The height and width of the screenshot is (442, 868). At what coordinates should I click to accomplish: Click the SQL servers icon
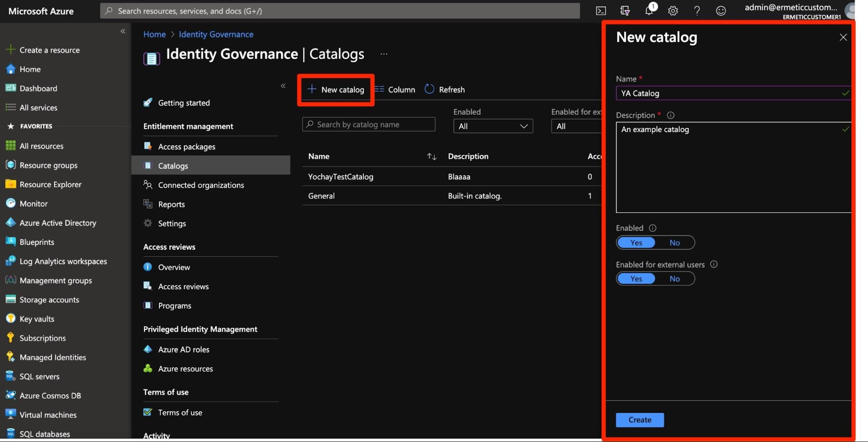point(10,376)
